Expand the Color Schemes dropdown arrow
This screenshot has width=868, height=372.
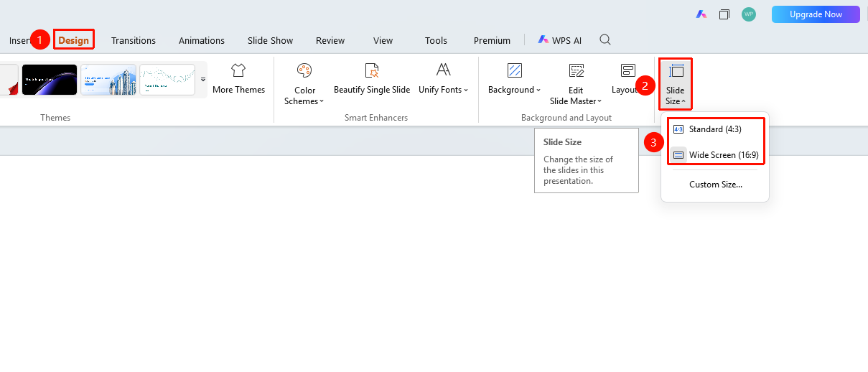pos(322,101)
